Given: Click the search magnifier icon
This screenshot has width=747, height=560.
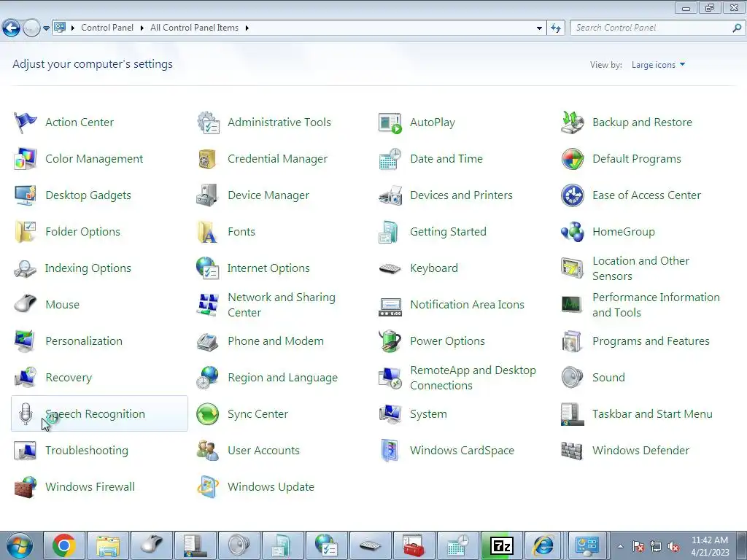Looking at the screenshot, I should click(737, 28).
